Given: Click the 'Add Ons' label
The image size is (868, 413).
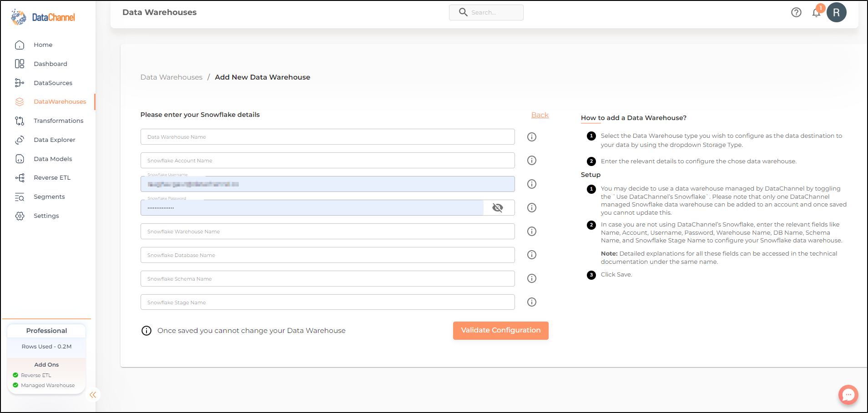Looking at the screenshot, I should pos(46,365).
